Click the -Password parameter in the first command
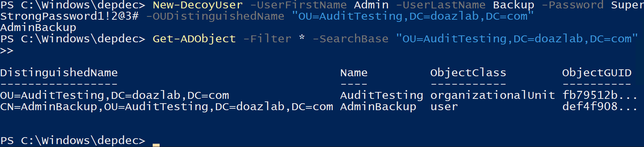The image size is (644, 147). [x=572, y=5]
